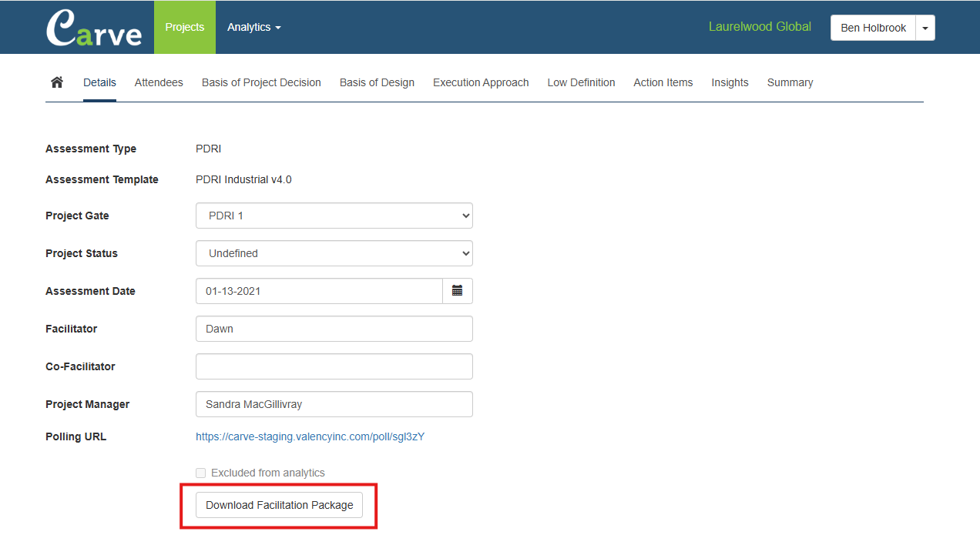Switch to the Attendees tab
The height and width of the screenshot is (545, 980).
pos(159,82)
